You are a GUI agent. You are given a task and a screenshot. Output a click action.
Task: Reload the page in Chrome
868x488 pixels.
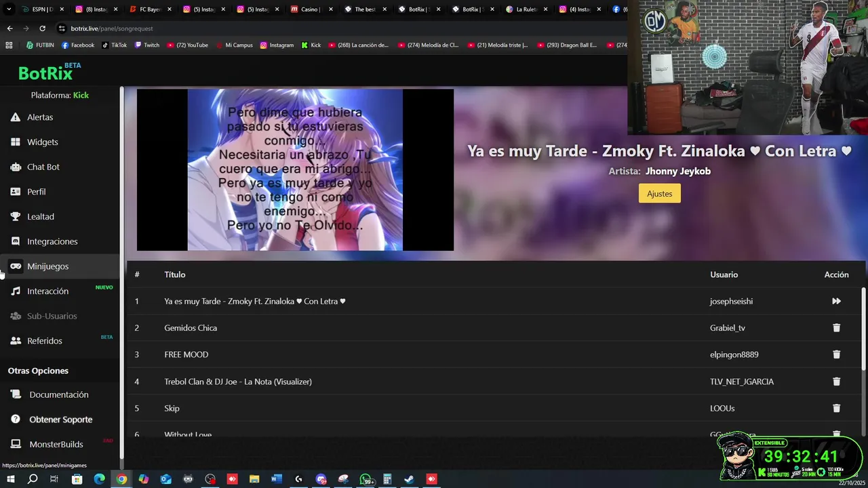[x=42, y=28]
